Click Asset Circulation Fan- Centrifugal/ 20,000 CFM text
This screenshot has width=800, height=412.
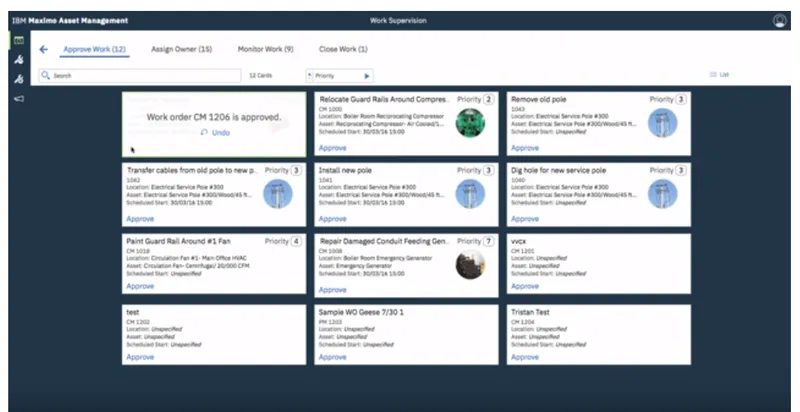(188, 266)
